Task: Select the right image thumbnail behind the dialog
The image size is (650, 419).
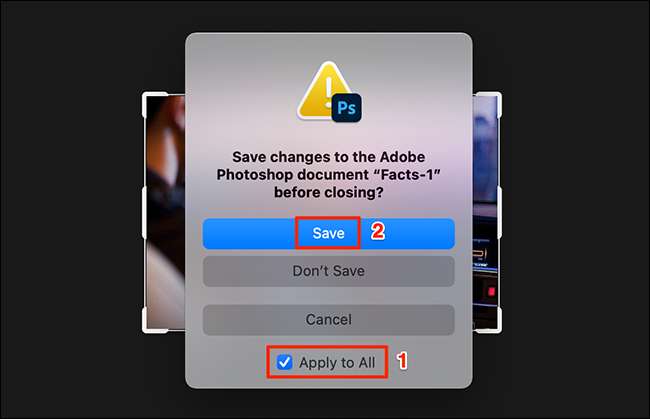Action: [x=485, y=212]
